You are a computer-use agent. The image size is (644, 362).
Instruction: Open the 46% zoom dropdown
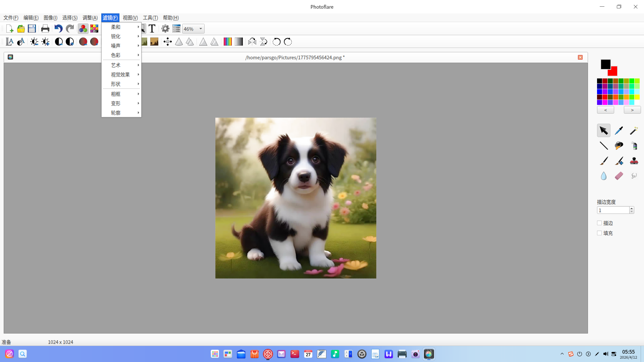pos(193,29)
